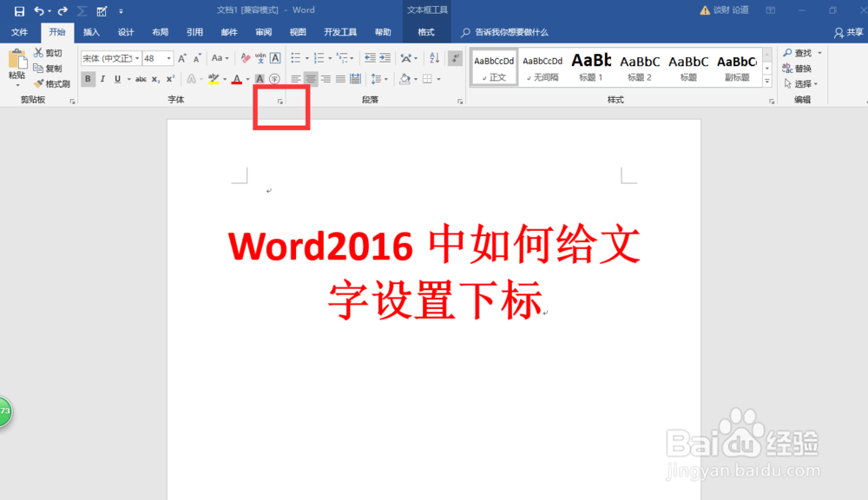Viewport: 868px width, 500px height.
Task: Click the Undo arrow icon
Action: click(39, 10)
